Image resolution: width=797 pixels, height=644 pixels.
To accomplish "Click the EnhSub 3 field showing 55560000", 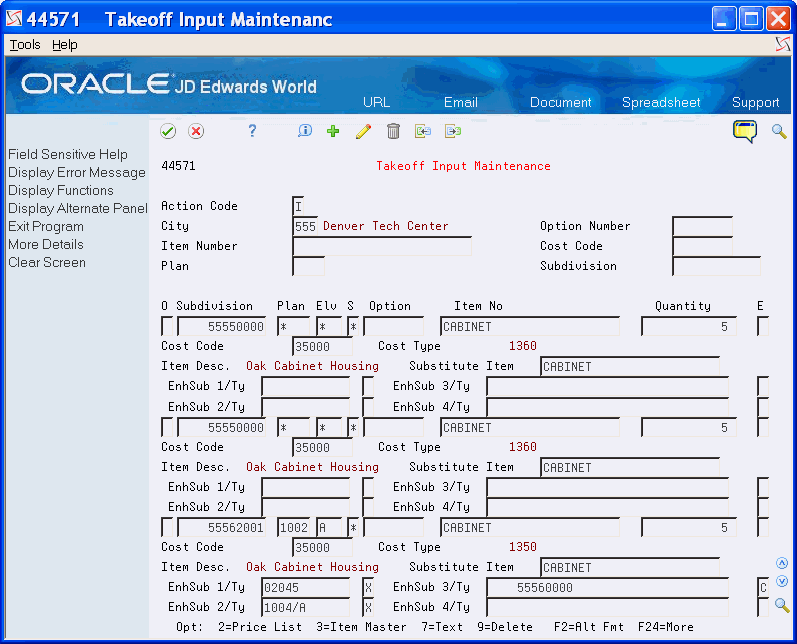I will (x=607, y=588).
